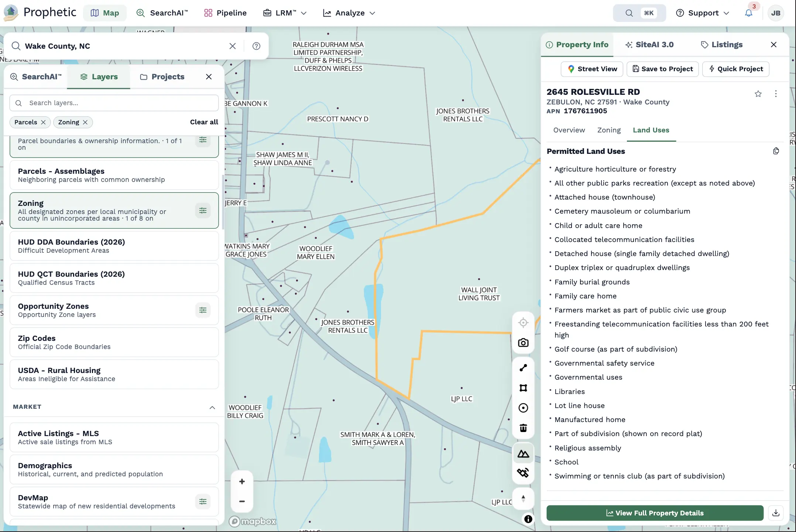Enable the USDA - Rural Housing layer
Screen dimensions: 796x532
point(114,374)
